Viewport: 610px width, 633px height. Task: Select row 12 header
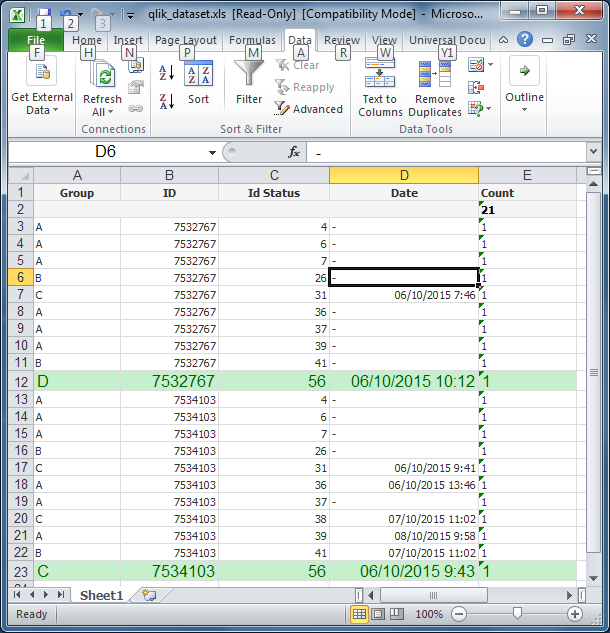(21, 381)
